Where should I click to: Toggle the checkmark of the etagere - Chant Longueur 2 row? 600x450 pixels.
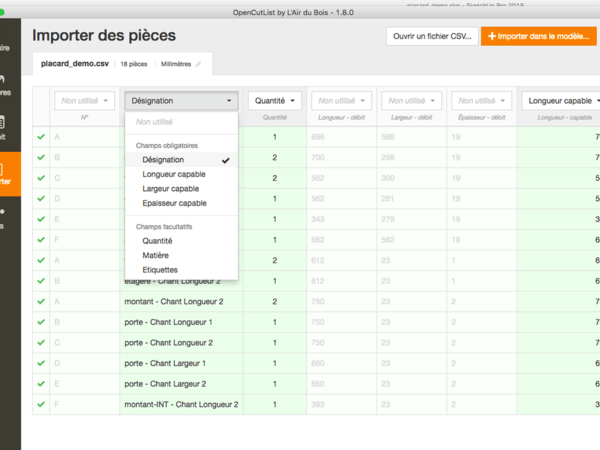coord(41,281)
